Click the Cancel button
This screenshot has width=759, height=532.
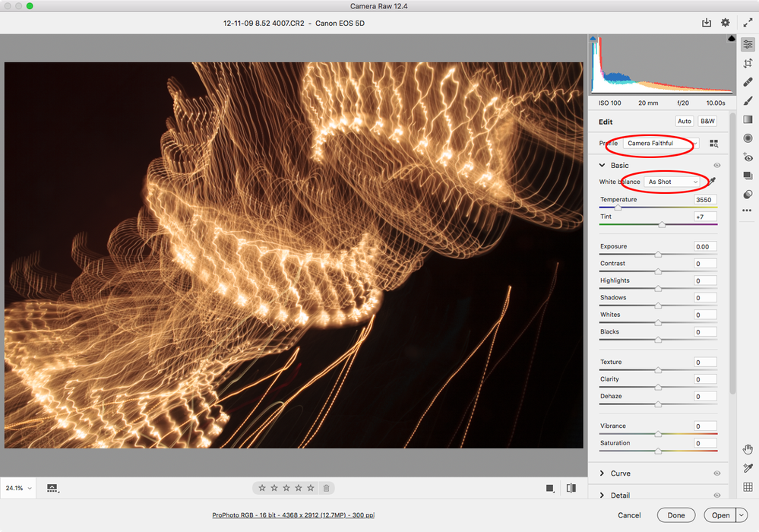[629, 515]
